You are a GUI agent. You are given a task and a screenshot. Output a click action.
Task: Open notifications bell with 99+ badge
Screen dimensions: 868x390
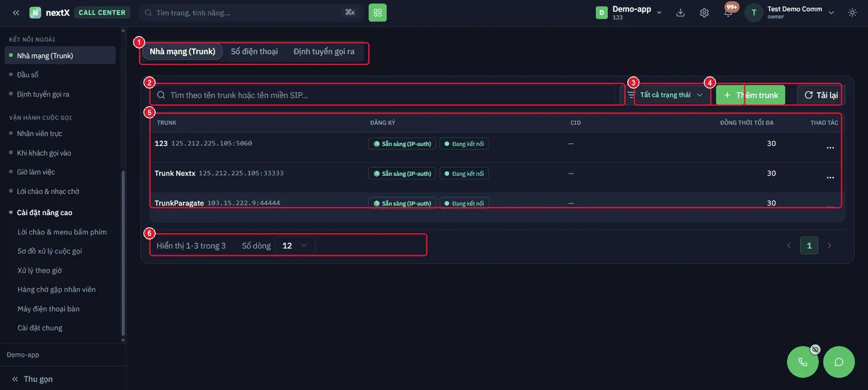point(729,12)
